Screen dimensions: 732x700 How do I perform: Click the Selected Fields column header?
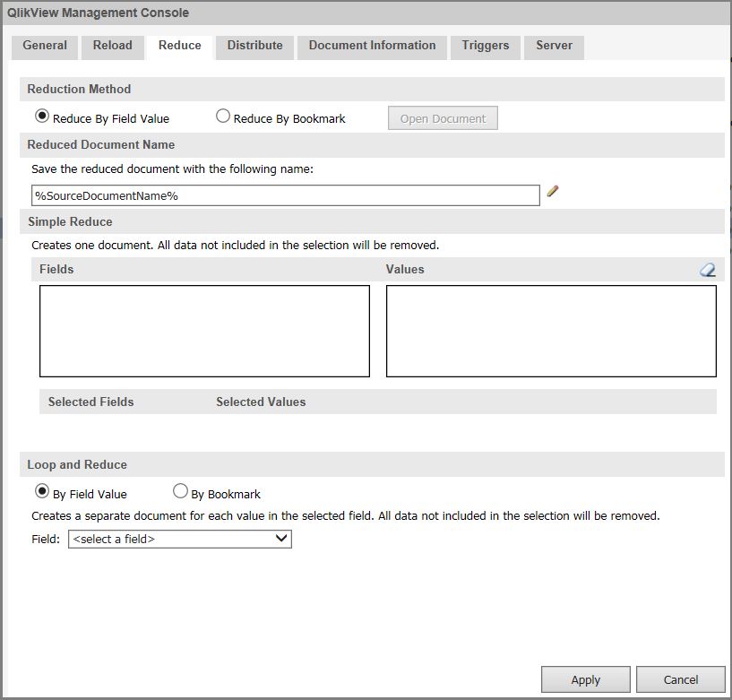pos(91,402)
